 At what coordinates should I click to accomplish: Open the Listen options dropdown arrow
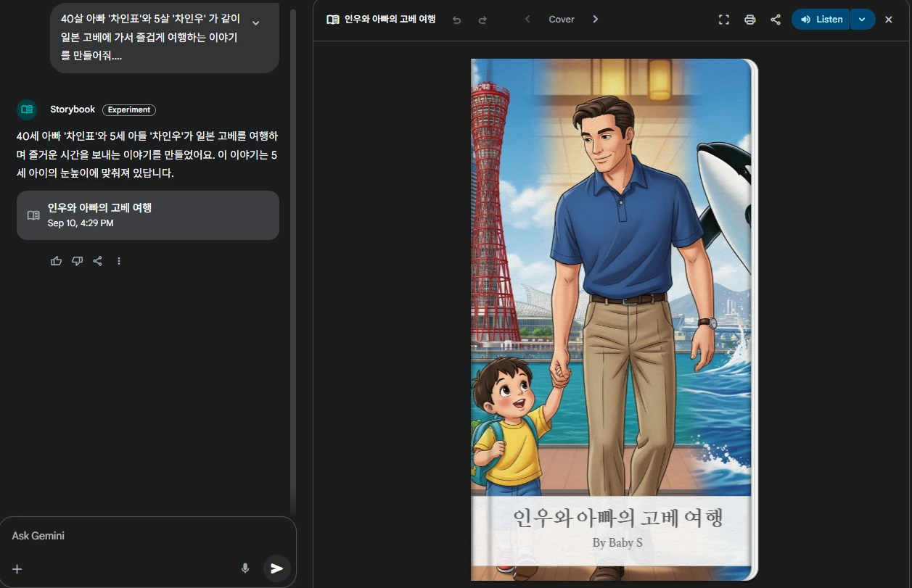coord(862,20)
